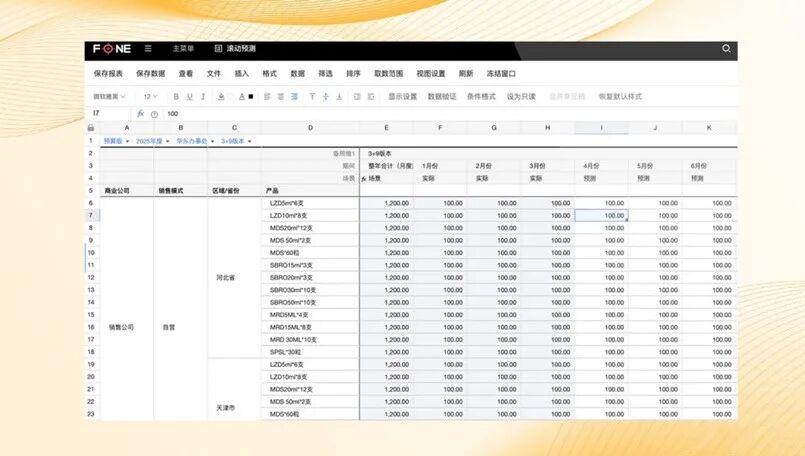Expand the 2025年度 year dropdown
Image resolution: width=805 pixels, height=456 pixels.
[152, 141]
